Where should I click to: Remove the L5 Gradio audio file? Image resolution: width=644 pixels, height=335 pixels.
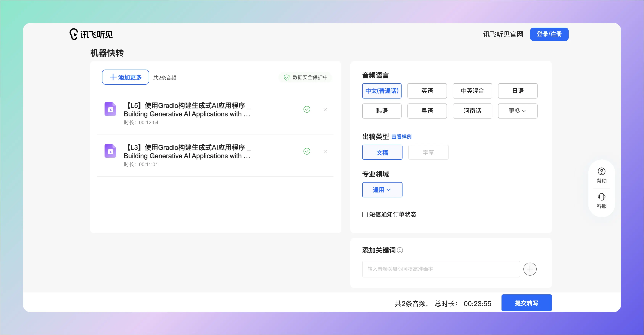point(325,110)
